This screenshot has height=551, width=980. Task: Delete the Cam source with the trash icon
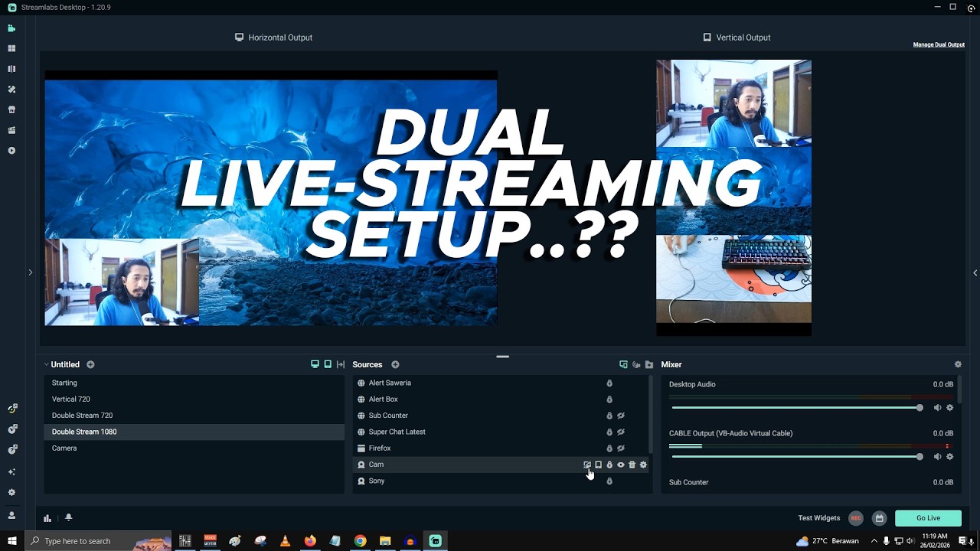point(632,465)
